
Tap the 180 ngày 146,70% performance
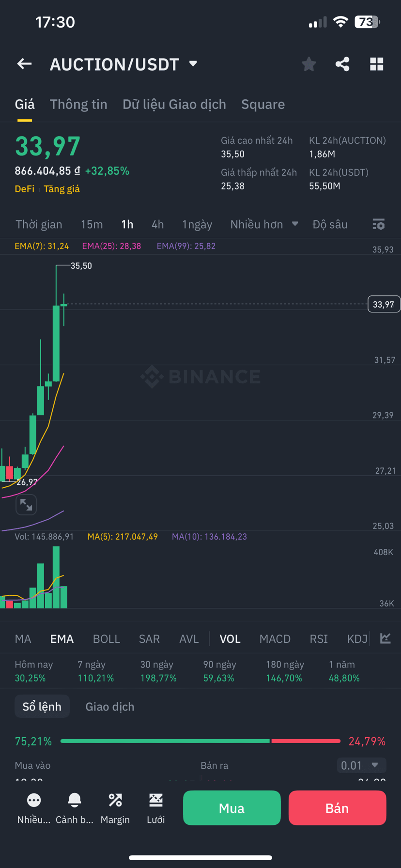coord(285,671)
